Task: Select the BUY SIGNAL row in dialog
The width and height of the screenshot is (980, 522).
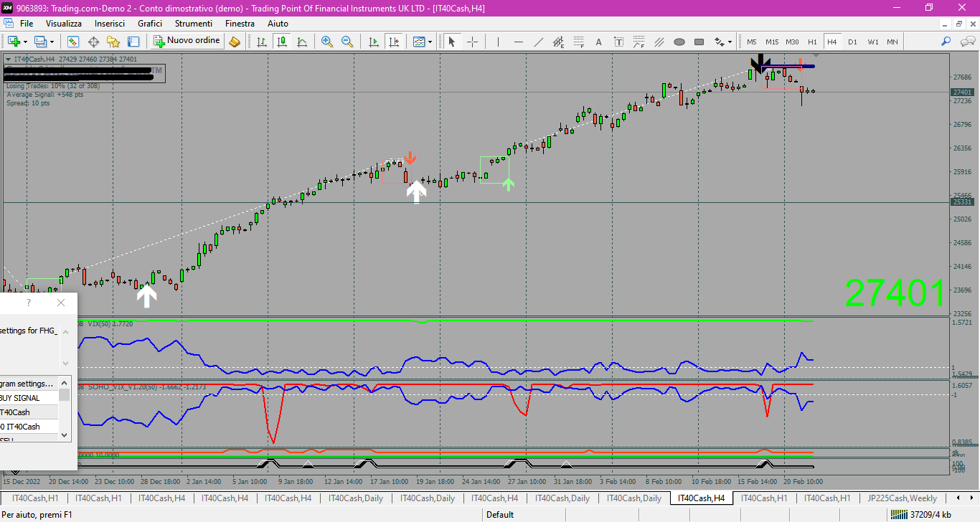Action: [29, 398]
